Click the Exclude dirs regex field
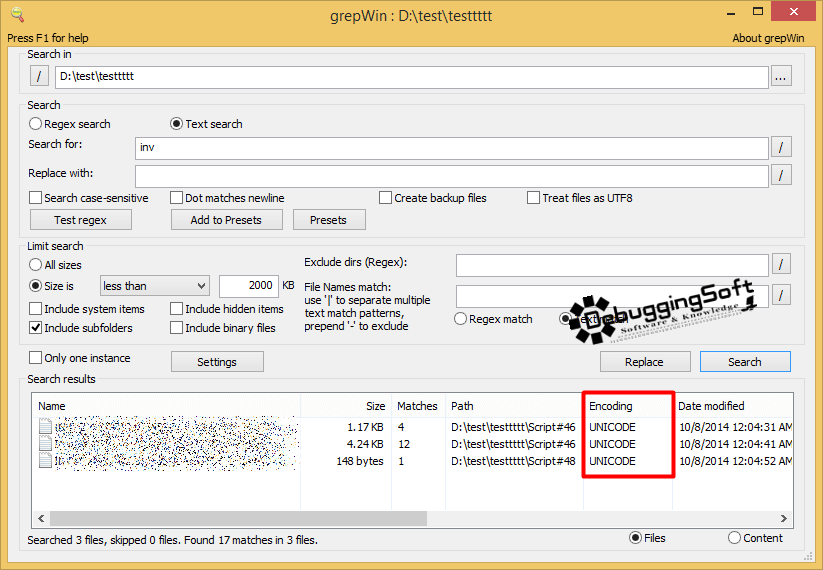Image resolution: width=823 pixels, height=570 pixels. (x=612, y=265)
